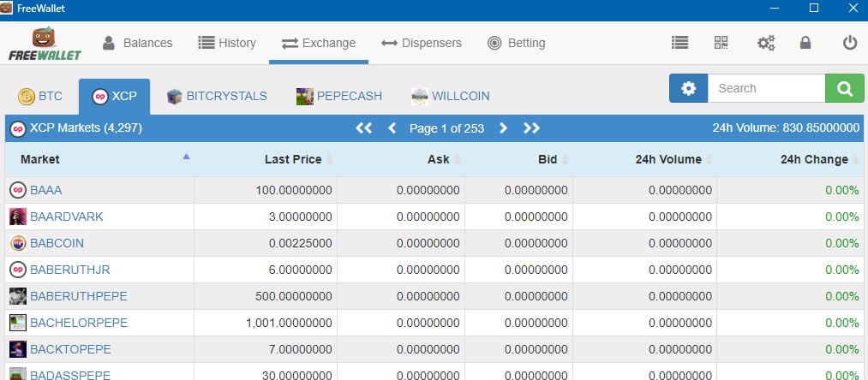Sort by 24h Change column
Image resolution: width=868 pixels, height=380 pixels.
(791, 159)
